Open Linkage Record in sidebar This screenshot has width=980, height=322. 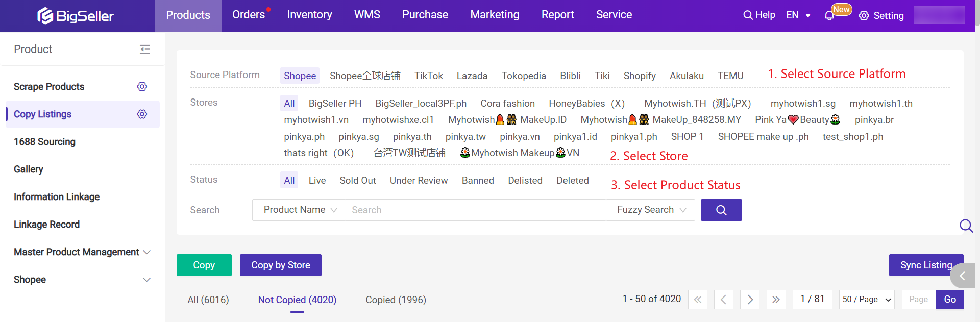point(46,225)
